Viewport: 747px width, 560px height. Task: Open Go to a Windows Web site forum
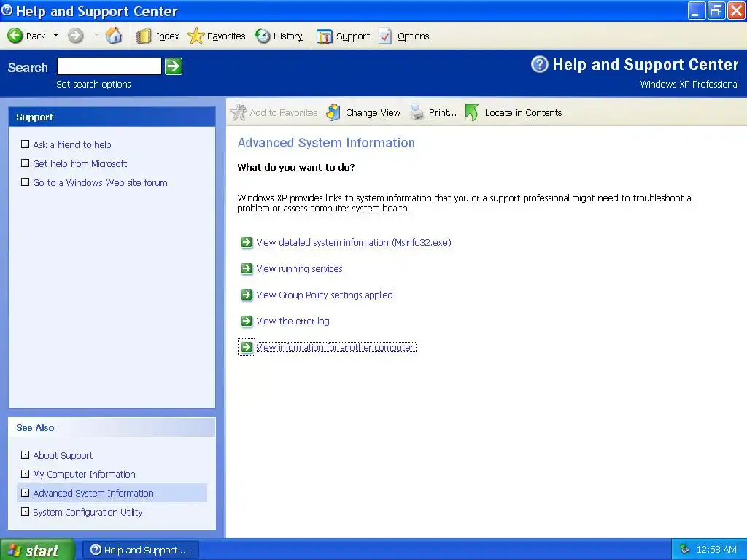coord(100,183)
